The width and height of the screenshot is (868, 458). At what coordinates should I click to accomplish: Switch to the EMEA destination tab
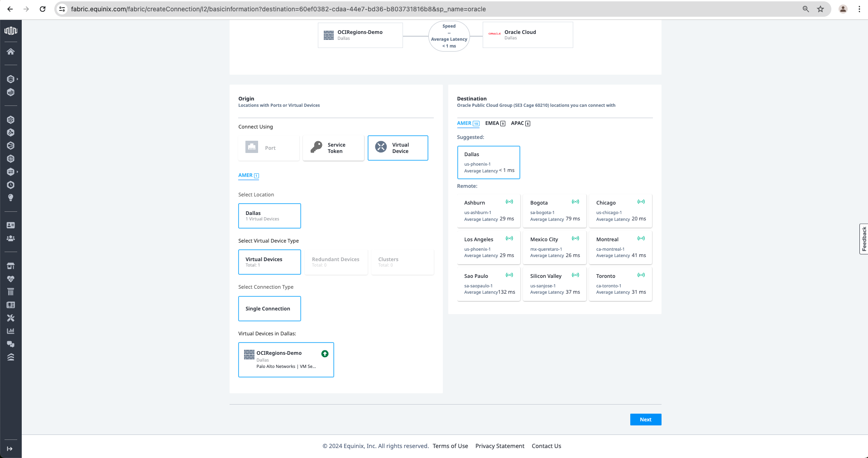coord(494,124)
